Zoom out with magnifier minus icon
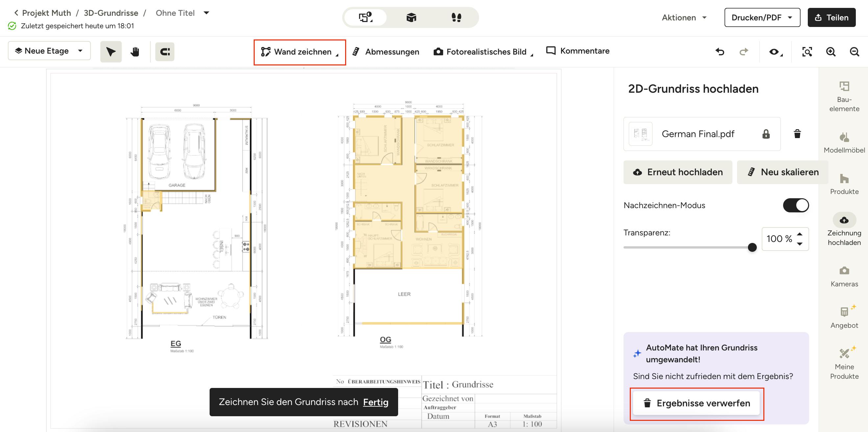Screen dimensions: 868x432 tap(854, 52)
